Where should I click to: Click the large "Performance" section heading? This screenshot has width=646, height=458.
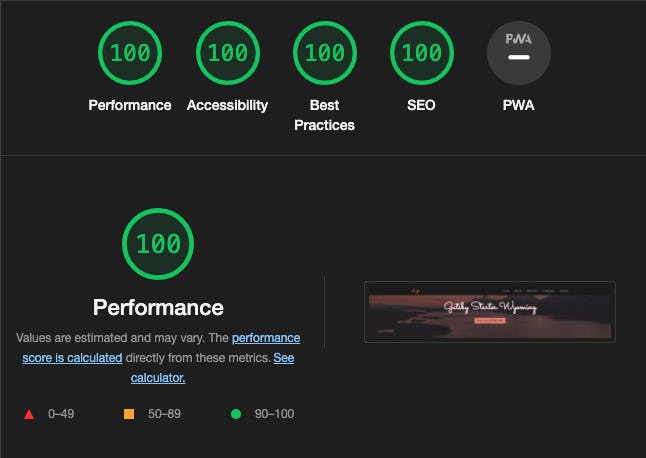(x=158, y=306)
